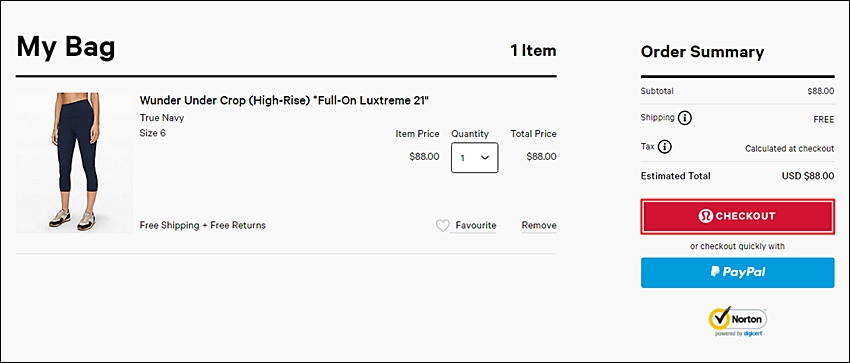Open the Quantity dropdown
Viewport: 850px width, 363px height.
click(474, 158)
